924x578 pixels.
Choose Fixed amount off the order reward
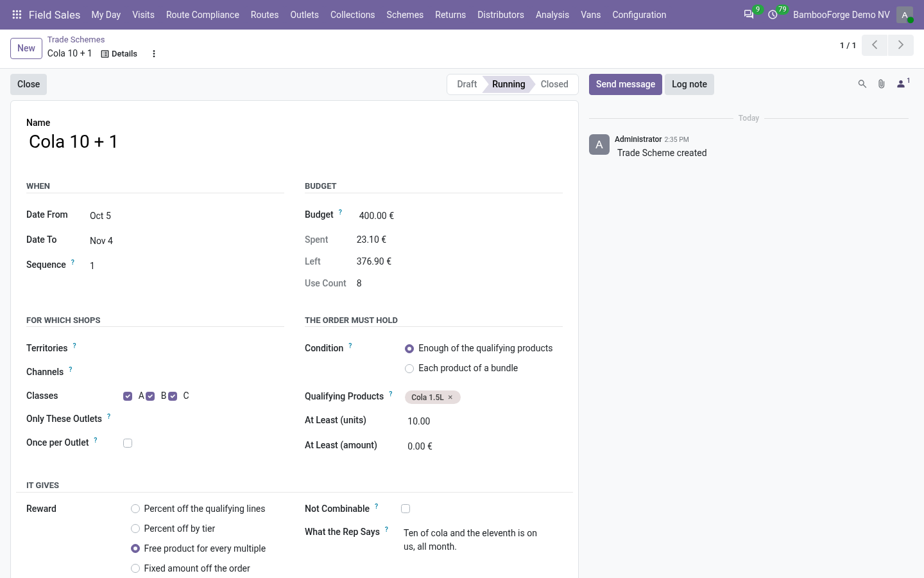(135, 568)
